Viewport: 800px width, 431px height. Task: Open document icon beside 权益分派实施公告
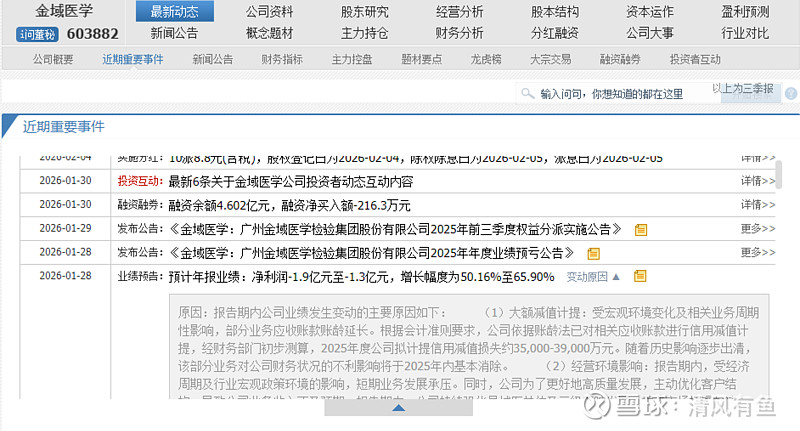coord(641,230)
